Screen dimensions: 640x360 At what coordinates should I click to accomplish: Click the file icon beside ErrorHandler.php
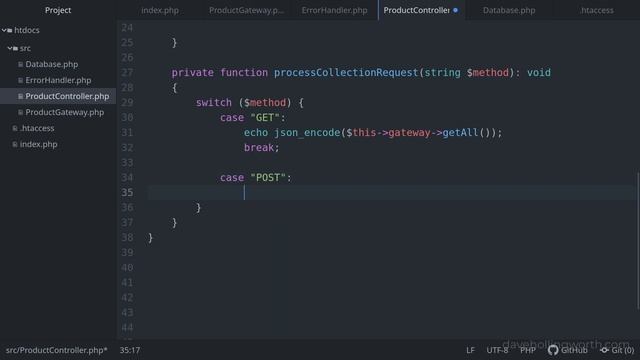tap(20, 80)
